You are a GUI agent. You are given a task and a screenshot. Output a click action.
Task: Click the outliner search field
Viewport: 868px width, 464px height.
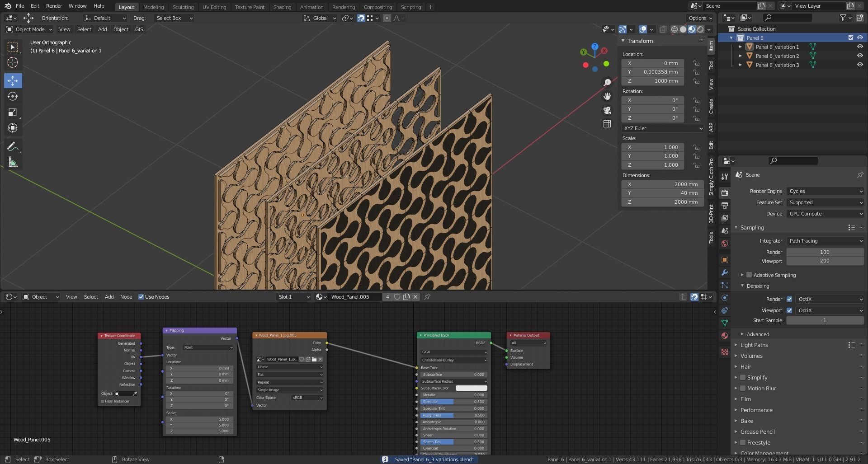pos(787,18)
